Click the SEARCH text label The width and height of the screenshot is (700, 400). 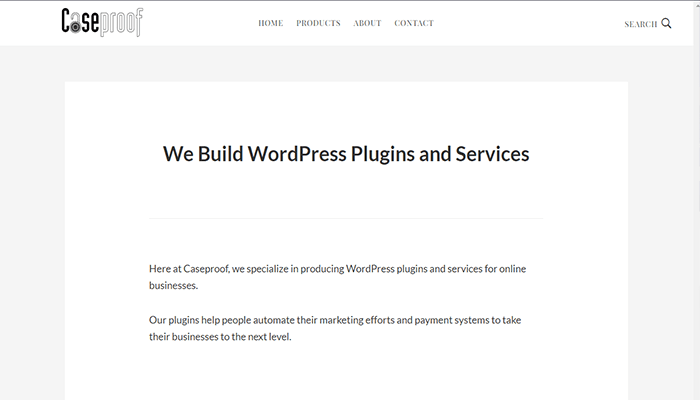click(640, 24)
